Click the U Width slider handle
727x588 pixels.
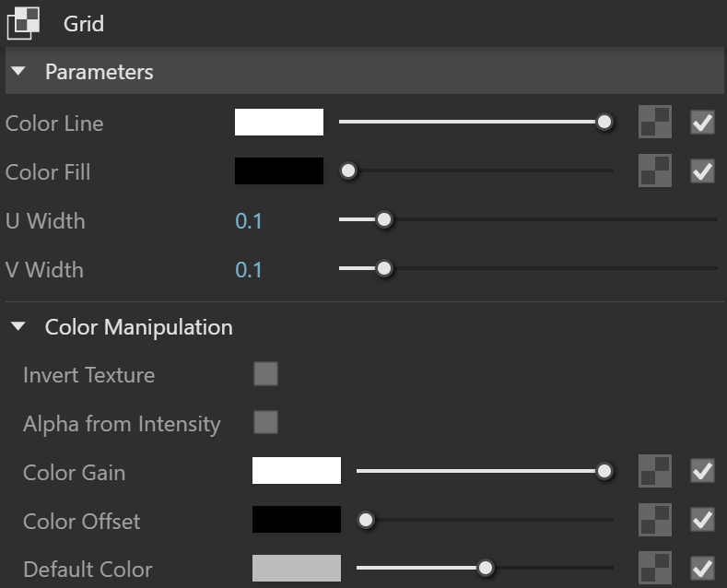384,219
